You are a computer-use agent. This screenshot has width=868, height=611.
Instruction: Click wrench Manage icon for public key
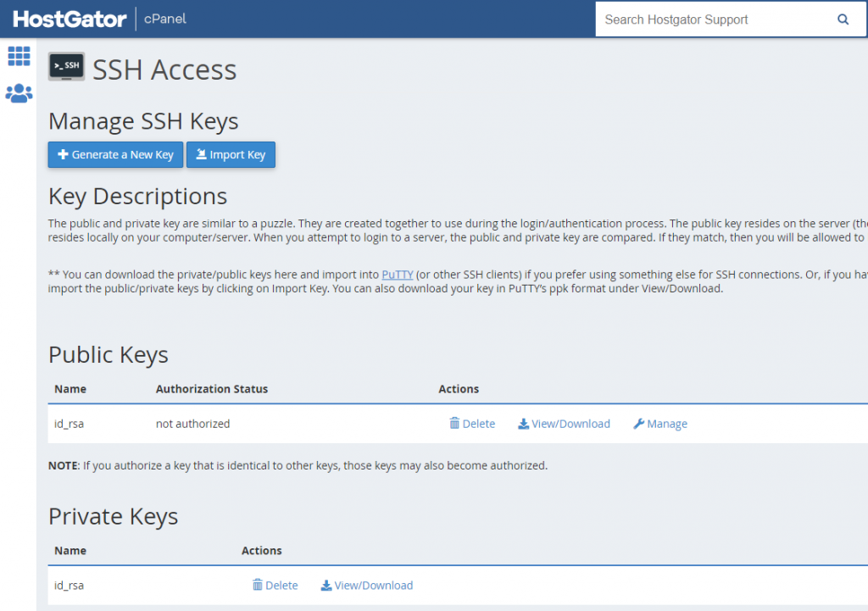coord(639,424)
